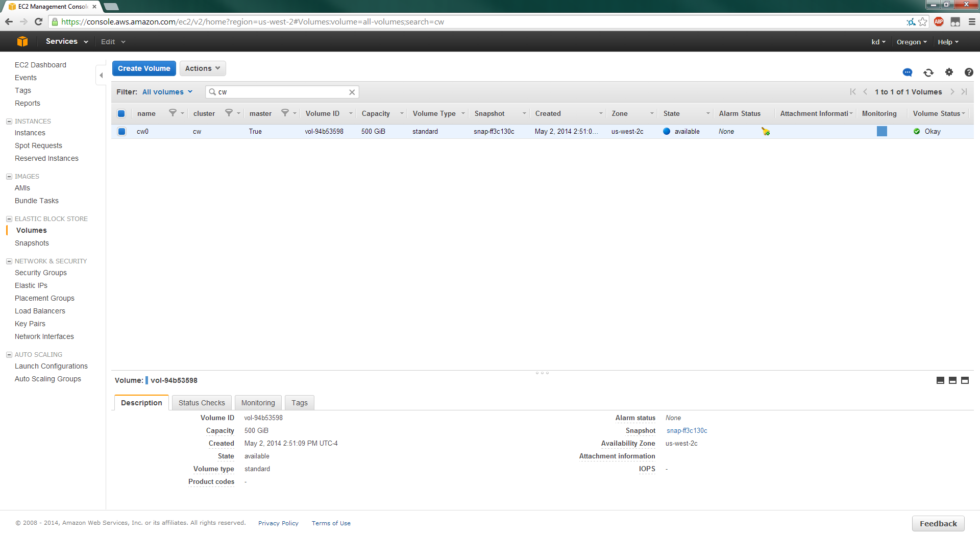
Task: Maximize the details pane layout icon
Action: coord(965,380)
